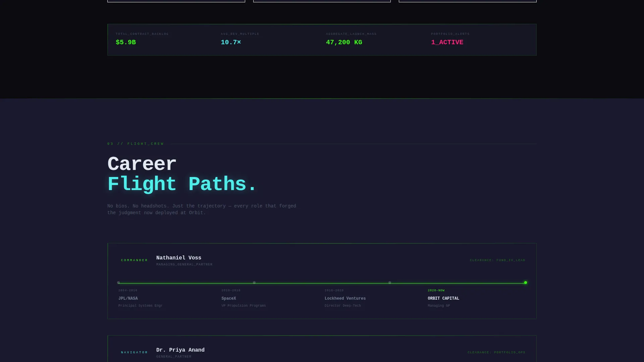This screenshot has height=362, width=644.
Task: Select the SpaceX timeline dot
Action: 254,283
